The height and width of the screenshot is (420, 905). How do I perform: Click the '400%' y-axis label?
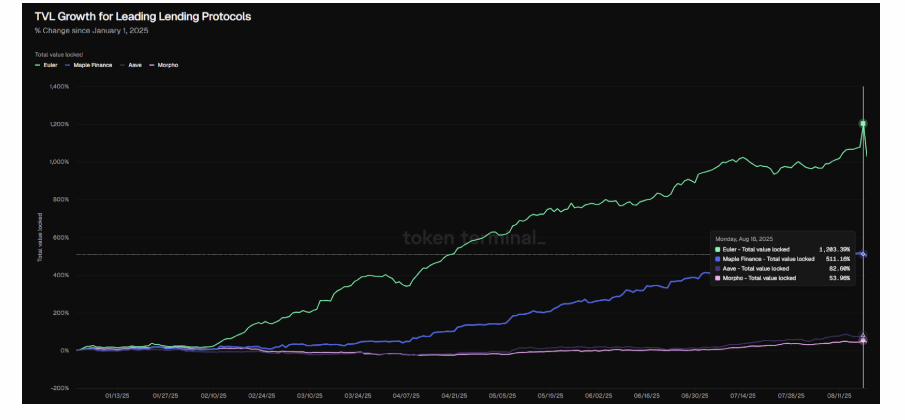click(x=62, y=275)
